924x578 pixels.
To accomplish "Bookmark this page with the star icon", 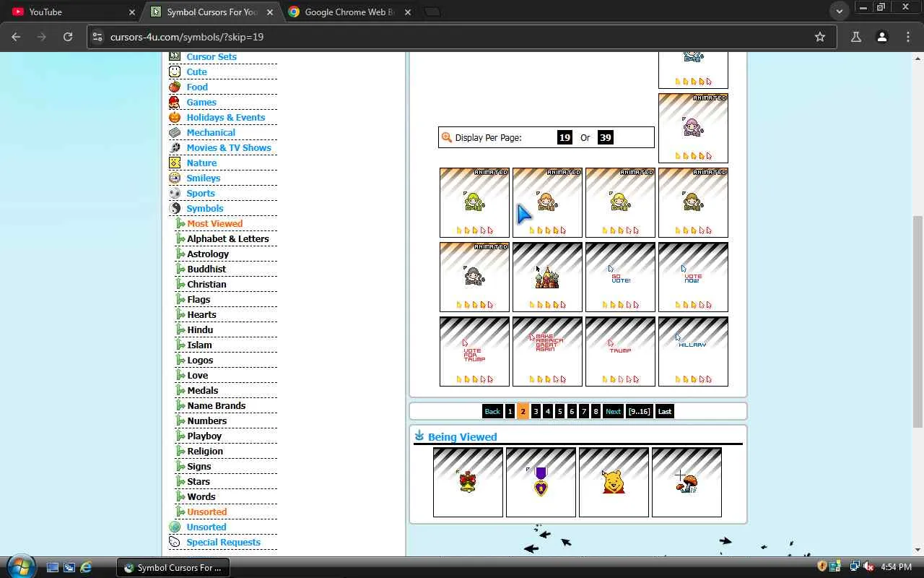I will coord(820,37).
